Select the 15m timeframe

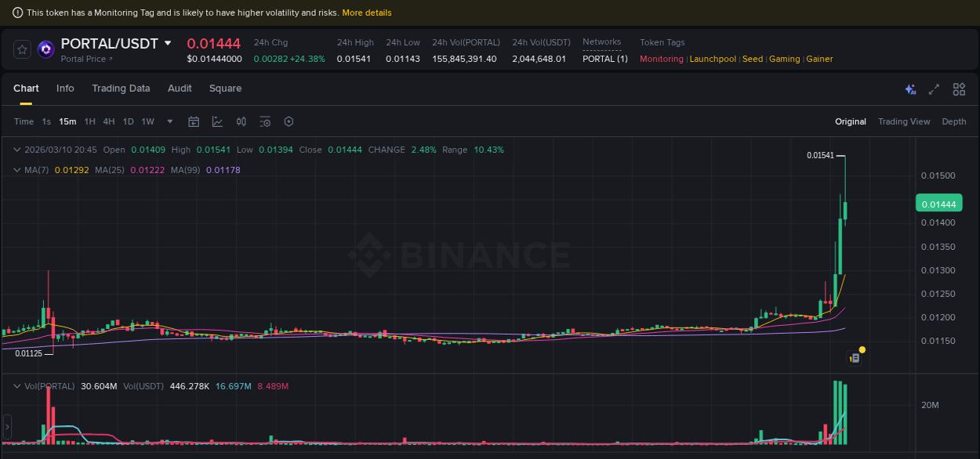click(67, 121)
